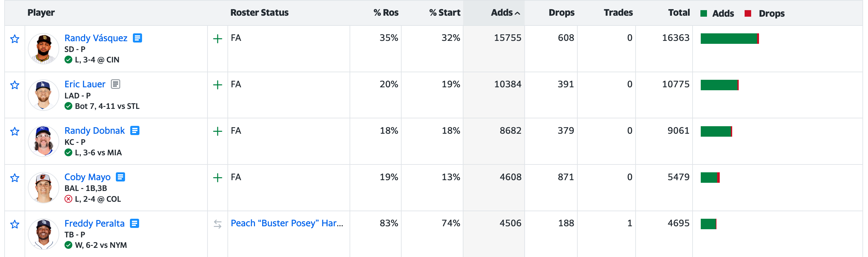Add Randy Dobnak using the plus icon
This screenshot has height=257, width=868.
[x=218, y=131]
